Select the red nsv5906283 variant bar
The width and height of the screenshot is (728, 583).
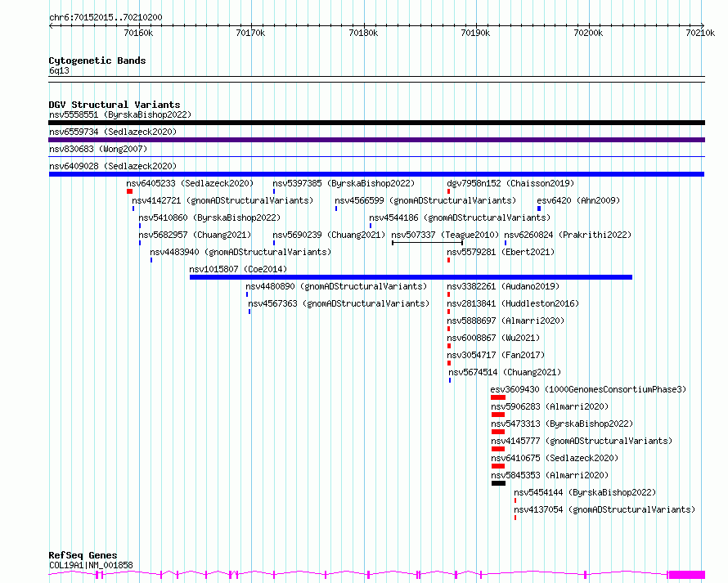497,415
